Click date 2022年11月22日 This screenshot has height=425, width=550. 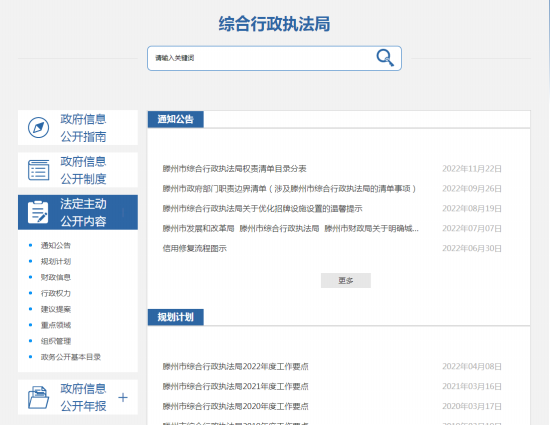(x=472, y=169)
